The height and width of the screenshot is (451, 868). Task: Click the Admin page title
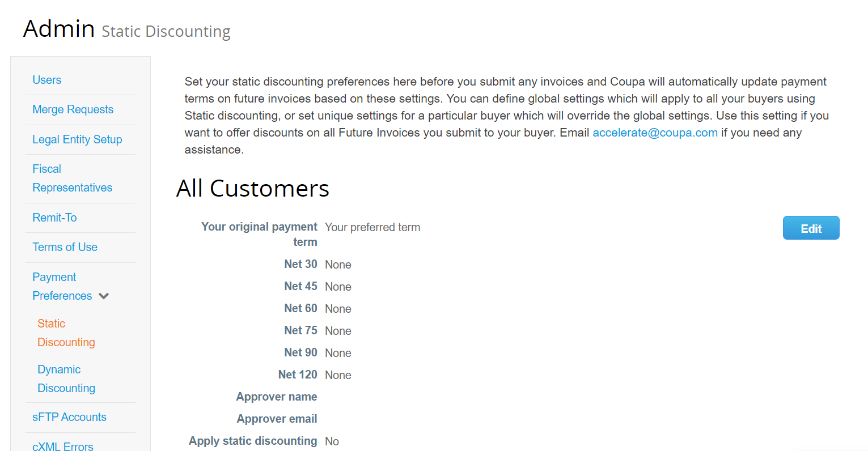click(x=59, y=28)
